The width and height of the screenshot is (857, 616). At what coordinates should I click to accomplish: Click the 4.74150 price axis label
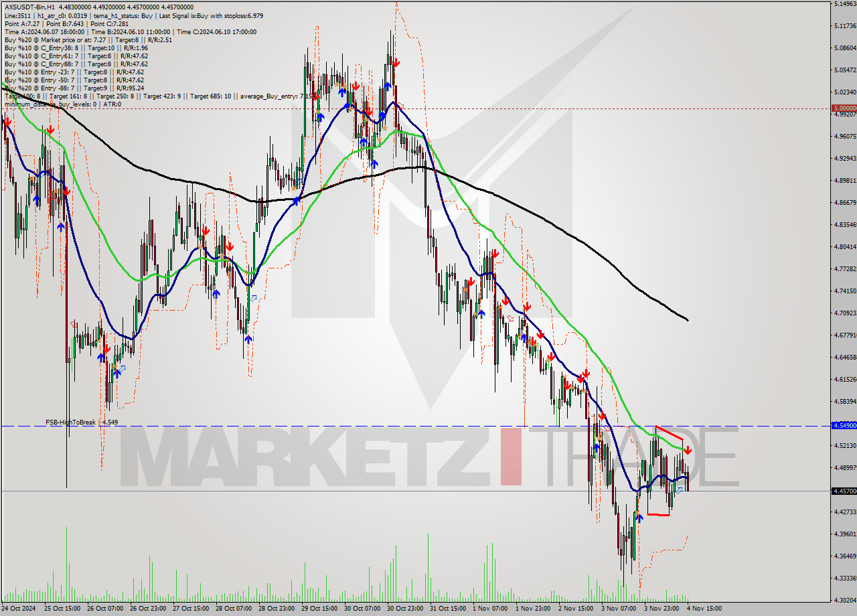(x=845, y=291)
